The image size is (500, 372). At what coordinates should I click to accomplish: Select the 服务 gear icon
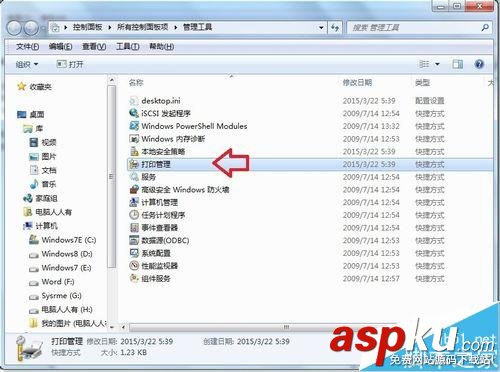(134, 177)
